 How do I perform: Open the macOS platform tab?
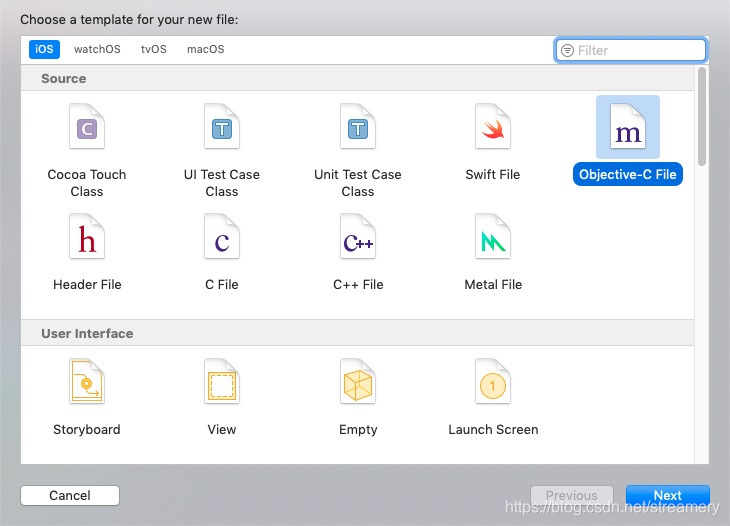(205, 49)
